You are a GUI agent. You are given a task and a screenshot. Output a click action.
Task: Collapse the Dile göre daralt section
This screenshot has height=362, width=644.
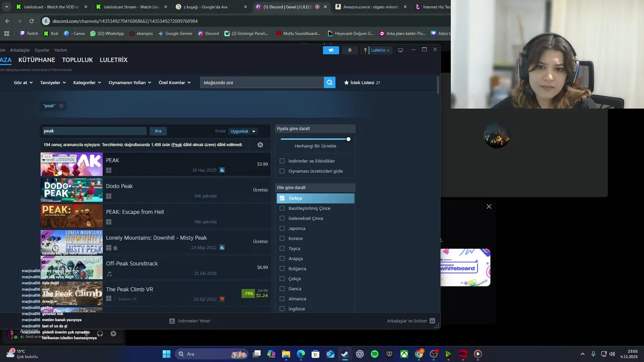[315, 188]
